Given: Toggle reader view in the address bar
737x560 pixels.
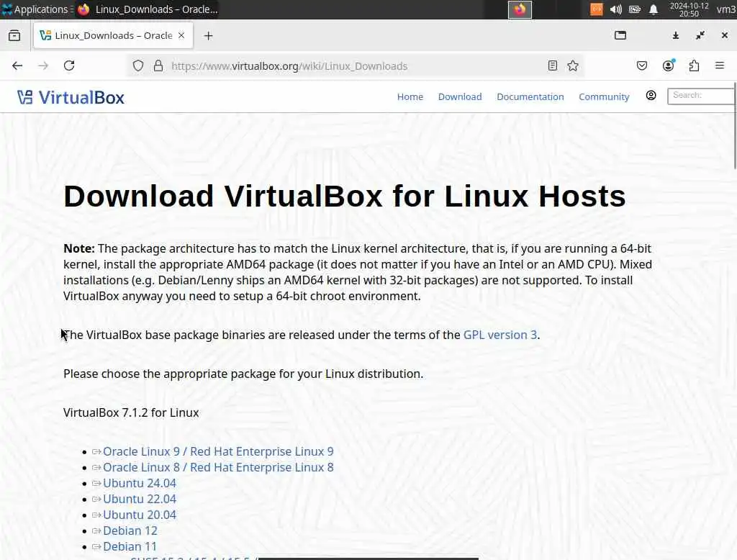Looking at the screenshot, I should pyautogui.click(x=553, y=66).
